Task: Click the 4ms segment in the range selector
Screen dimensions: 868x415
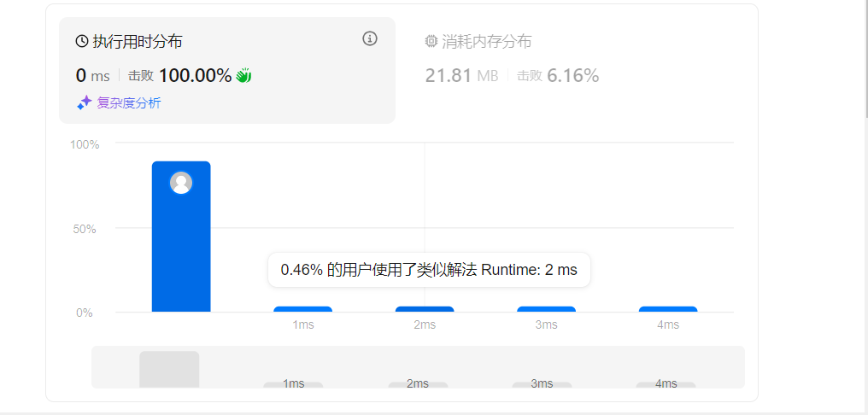Action: 666,384
